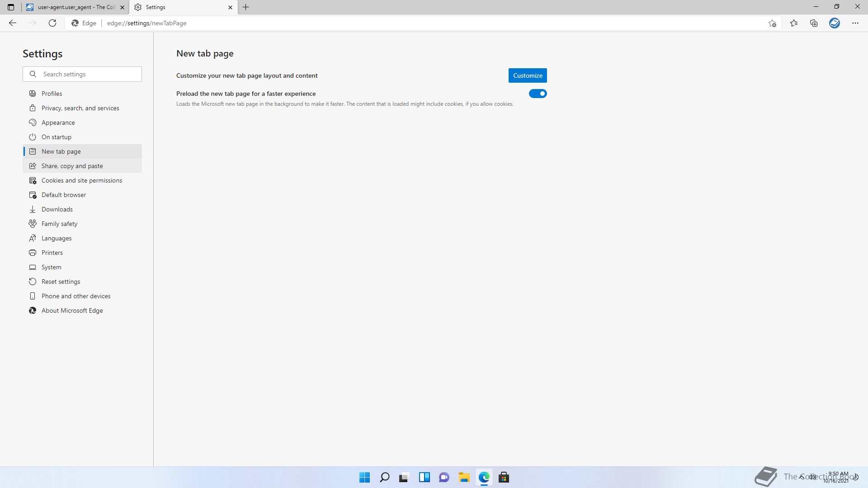Image resolution: width=868 pixels, height=488 pixels.
Task: Click the Customize button
Action: (528, 75)
